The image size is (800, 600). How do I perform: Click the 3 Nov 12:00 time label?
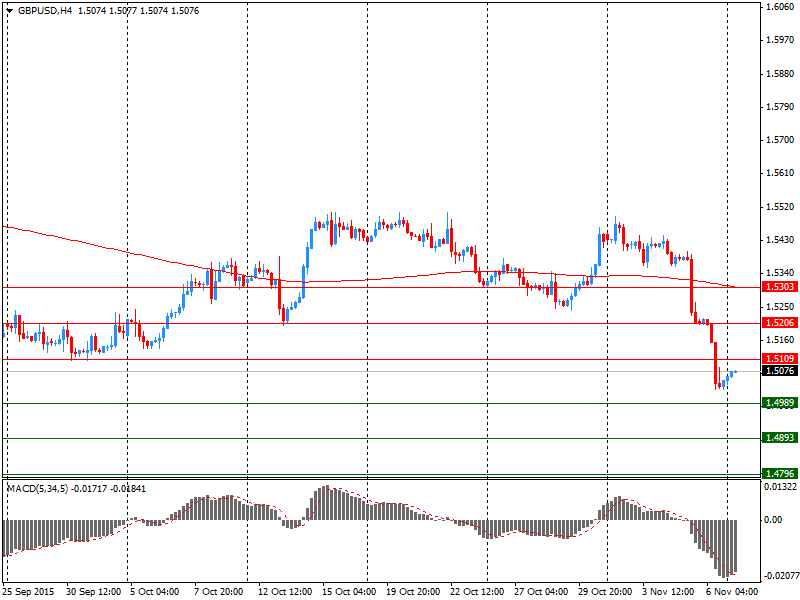click(667, 592)
